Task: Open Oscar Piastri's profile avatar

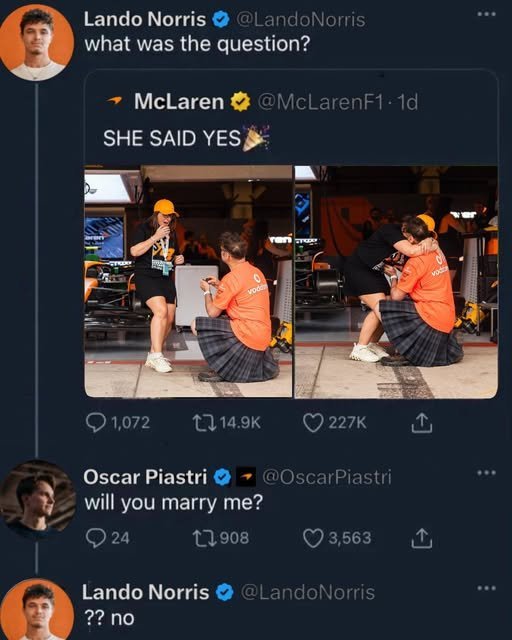Action: pos(38,498)
